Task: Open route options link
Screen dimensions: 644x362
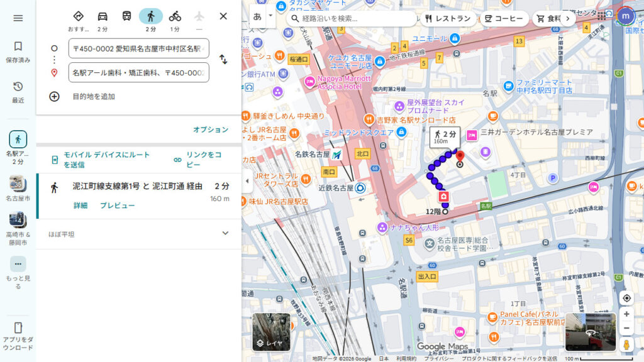Action: click(x=211, y=129)
